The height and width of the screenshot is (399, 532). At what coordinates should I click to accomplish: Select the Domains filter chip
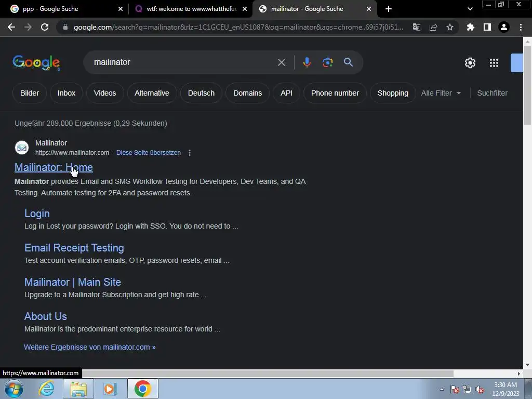[248, 93]
